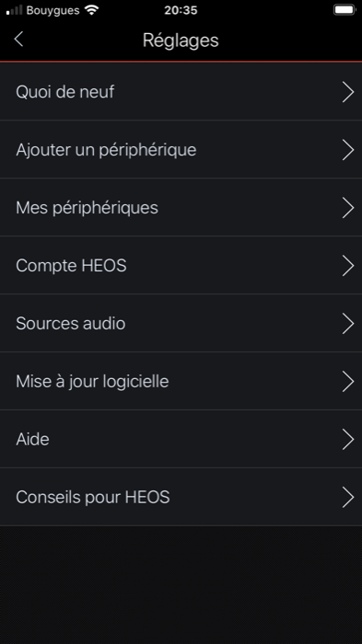Tap chevron on the Compte HEOS row
Image resolution: width=362 pixels, height=644 pixels.
click(x=348, y=265)
